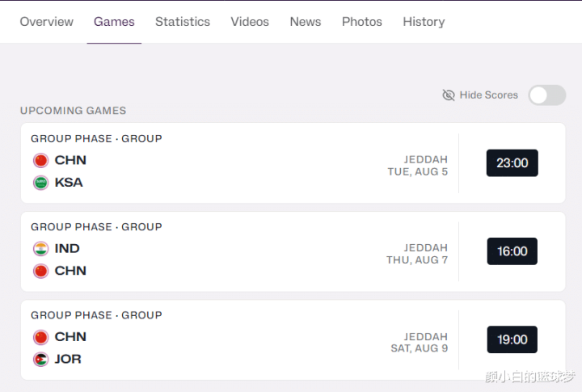Click China flag icon in India game
The height and width of the screenshot is (392, 582).
click(40, 271)
